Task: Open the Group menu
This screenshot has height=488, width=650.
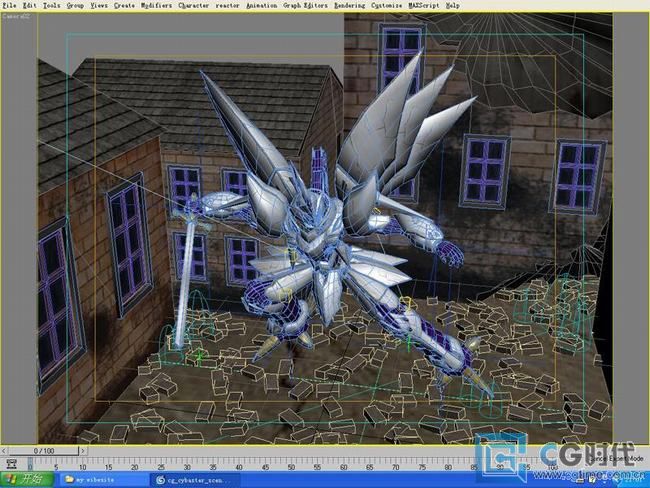Action: 75,5
